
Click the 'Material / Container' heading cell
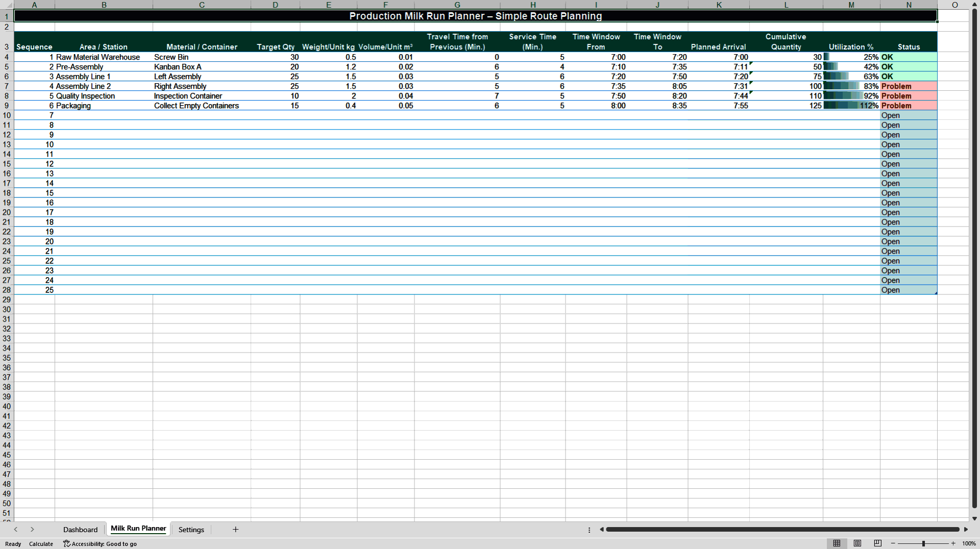coord(202,42)
